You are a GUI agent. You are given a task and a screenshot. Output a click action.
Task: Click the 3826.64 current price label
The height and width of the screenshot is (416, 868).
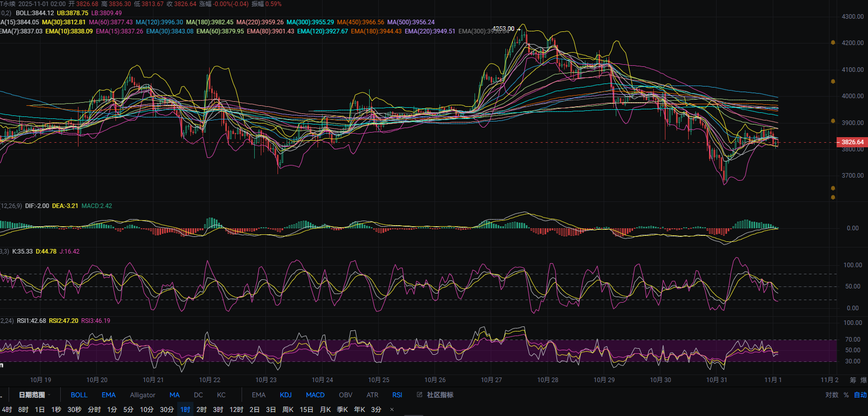tap(852, 142)
